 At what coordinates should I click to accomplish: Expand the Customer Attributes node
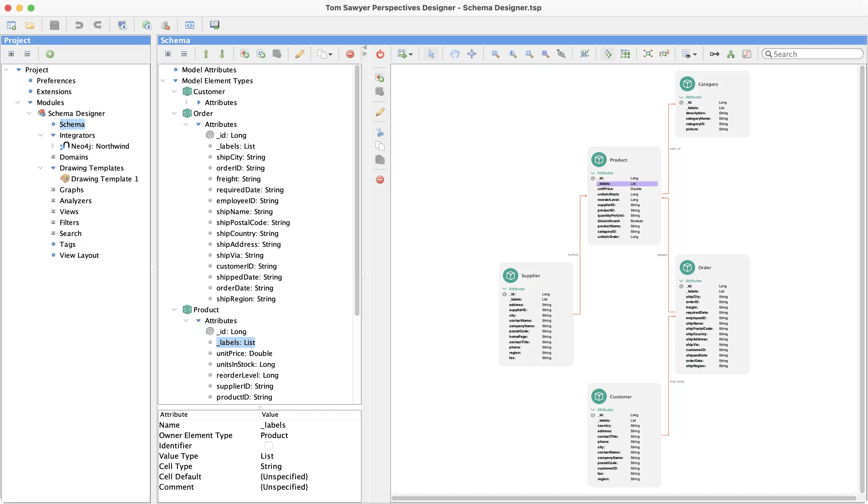pyautogui.click(x=186, y=102)
